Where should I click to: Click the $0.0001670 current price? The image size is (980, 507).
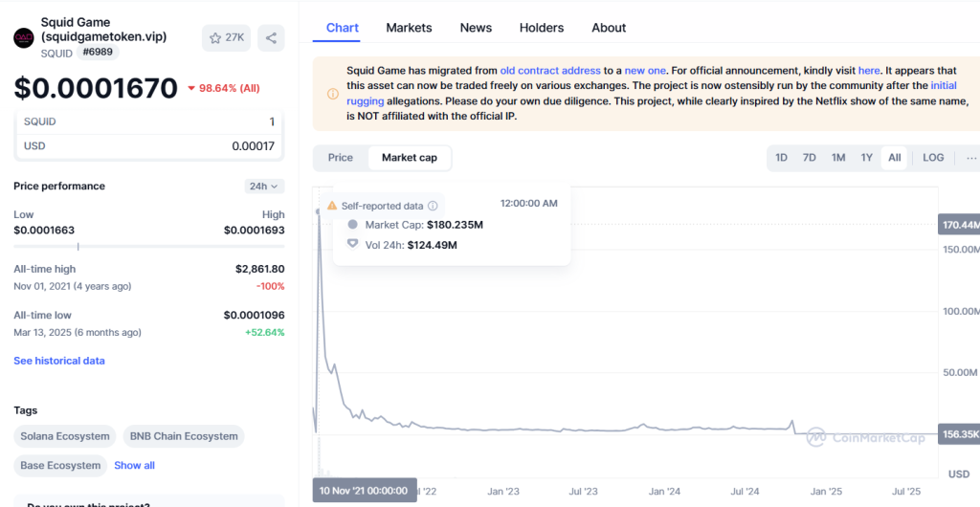96,88
